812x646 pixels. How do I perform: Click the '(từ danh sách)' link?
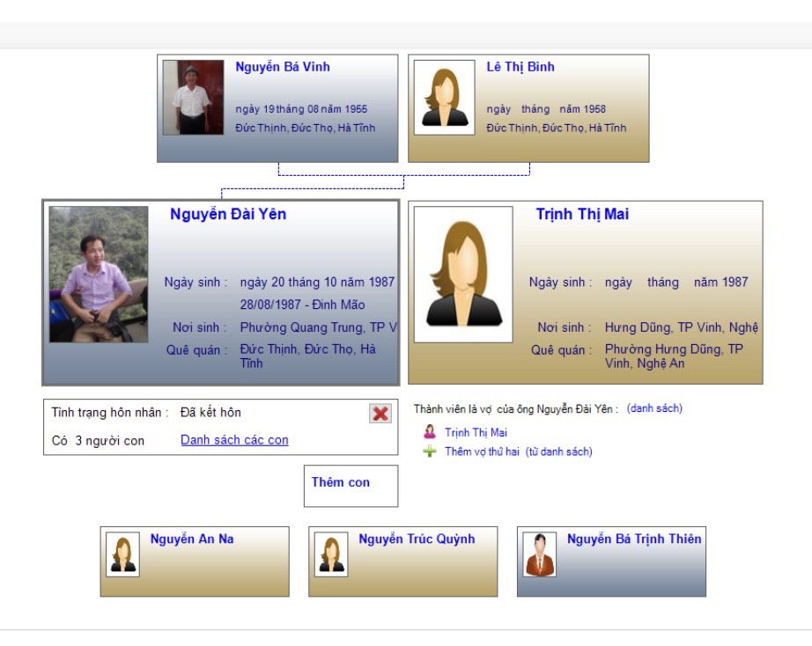tap(558, 451)
